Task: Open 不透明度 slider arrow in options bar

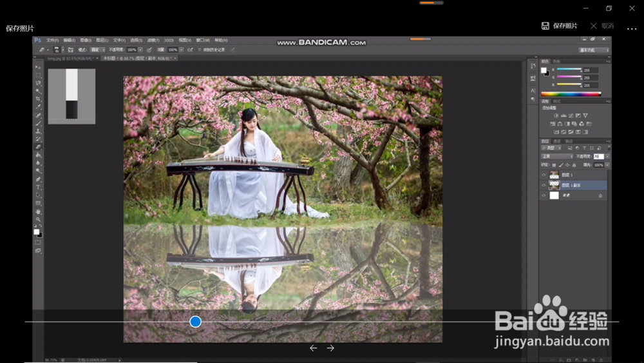Action: (x=140, y=50)
